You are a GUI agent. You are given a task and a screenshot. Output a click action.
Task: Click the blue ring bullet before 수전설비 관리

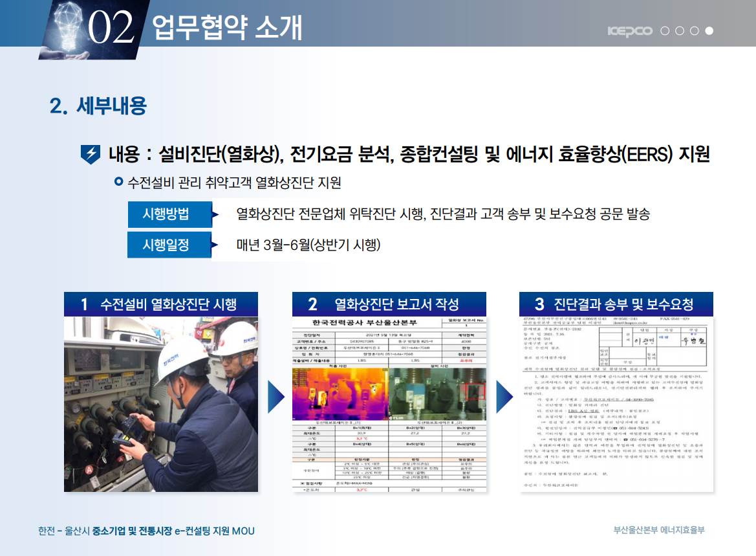tap(118, 182)
